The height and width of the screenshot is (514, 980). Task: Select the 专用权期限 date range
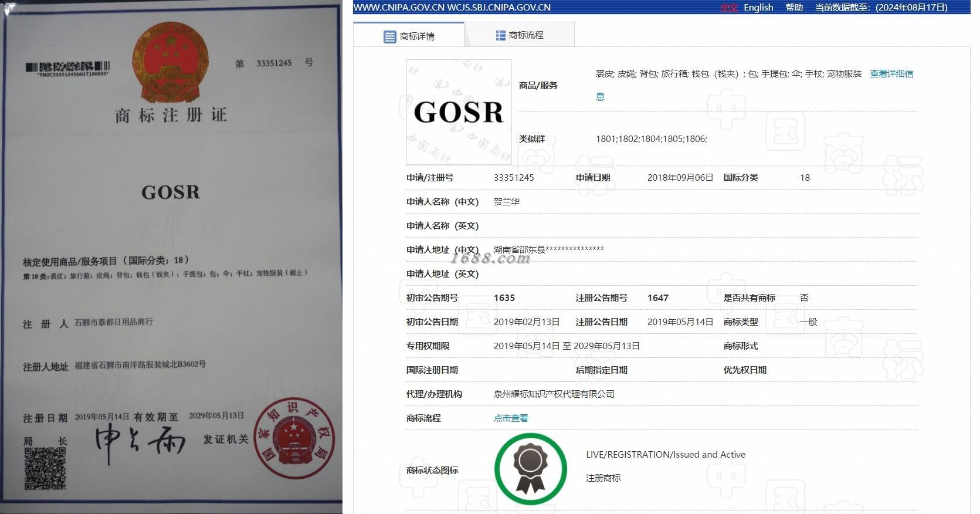[x=567, y=346]
